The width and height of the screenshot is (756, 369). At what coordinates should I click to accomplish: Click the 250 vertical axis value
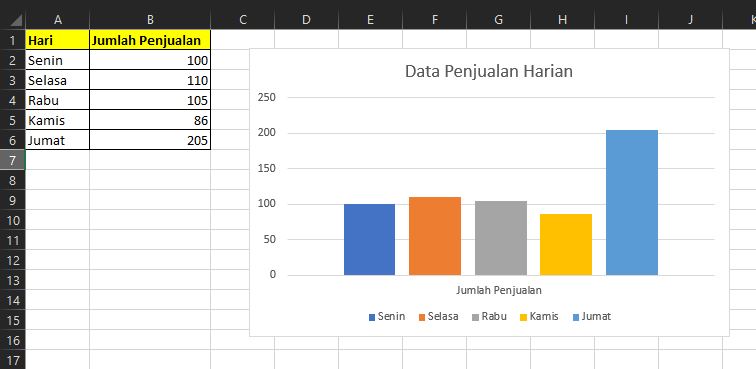(267, 97)
